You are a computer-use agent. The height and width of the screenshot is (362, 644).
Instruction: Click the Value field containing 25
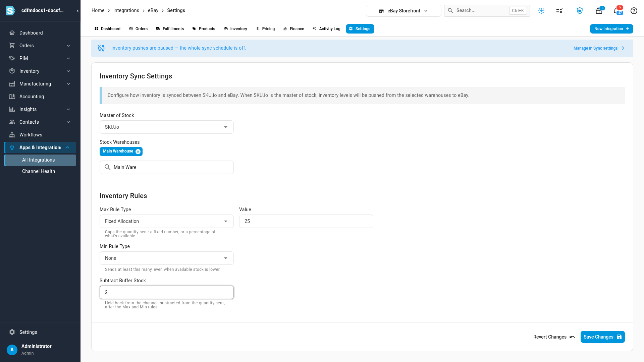306,221
